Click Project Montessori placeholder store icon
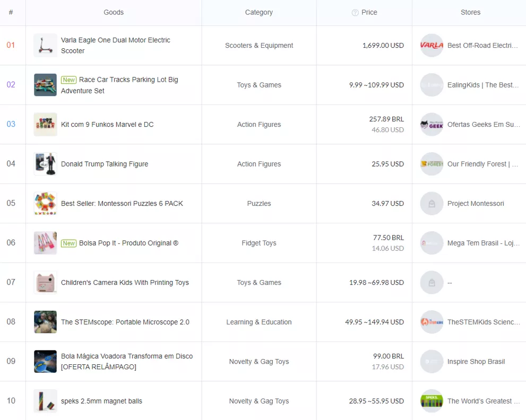 (x=432, y=204)
